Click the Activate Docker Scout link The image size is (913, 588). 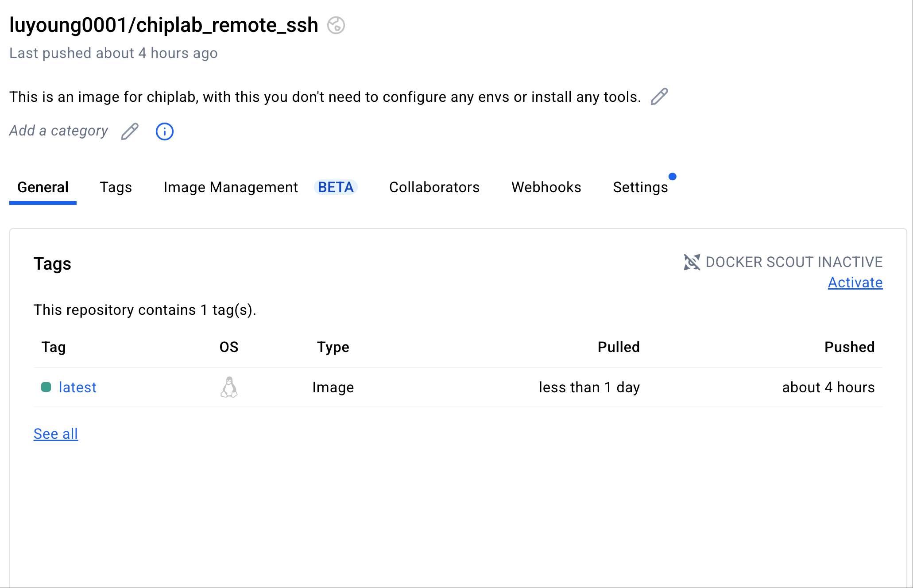coord(855,282)
